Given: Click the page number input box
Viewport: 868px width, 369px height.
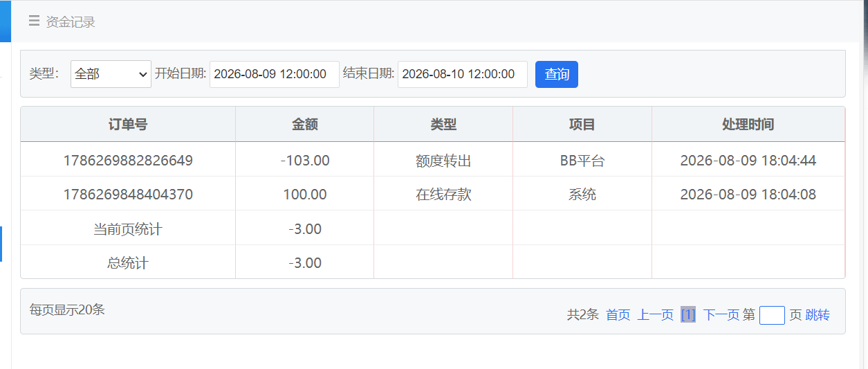Looking at the screenshot, I should 772,315.
